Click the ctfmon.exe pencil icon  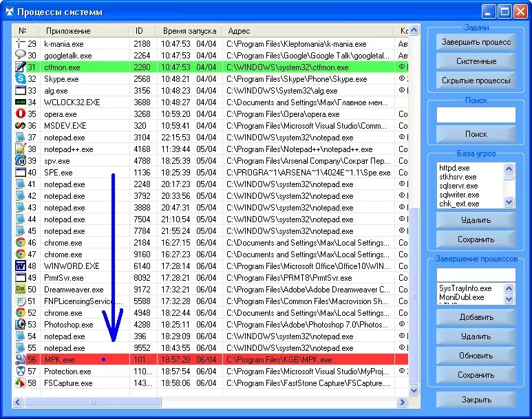21,67
